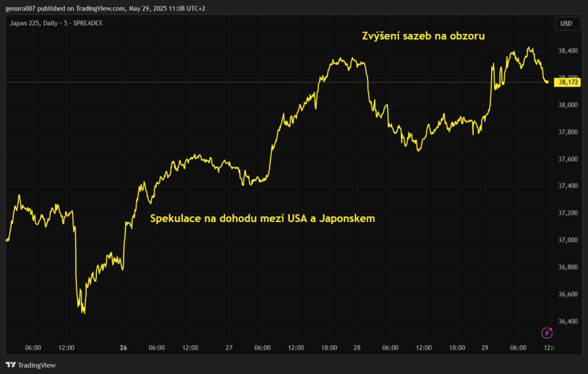Click the 26 date marker on time axis
The width and height of the screenshot is (588, 374).
point(123,348)
